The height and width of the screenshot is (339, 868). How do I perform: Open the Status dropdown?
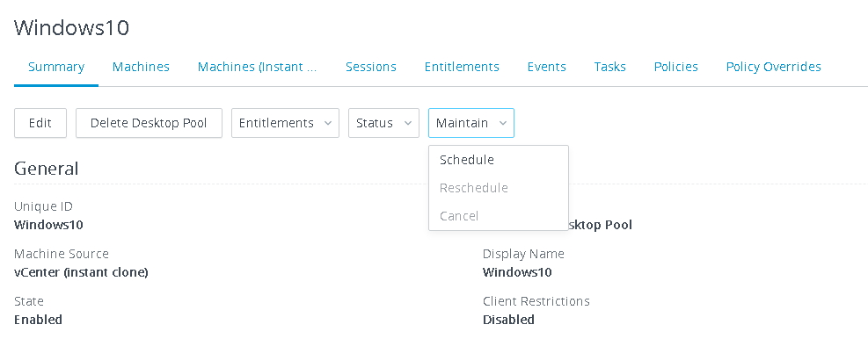[x=383, y=123]
